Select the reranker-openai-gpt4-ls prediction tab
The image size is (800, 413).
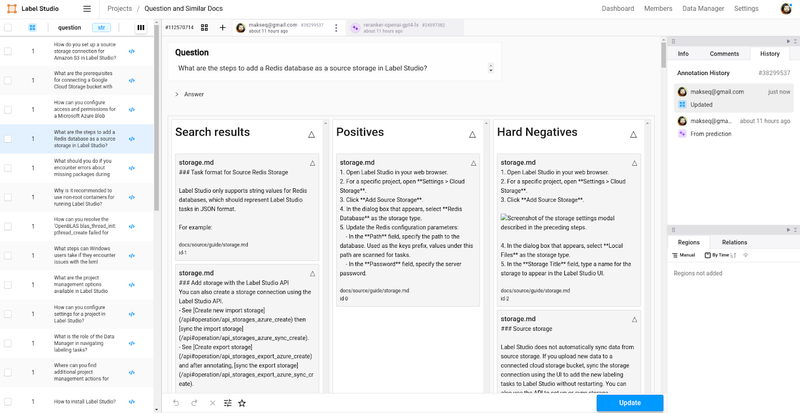pos(406,28)
